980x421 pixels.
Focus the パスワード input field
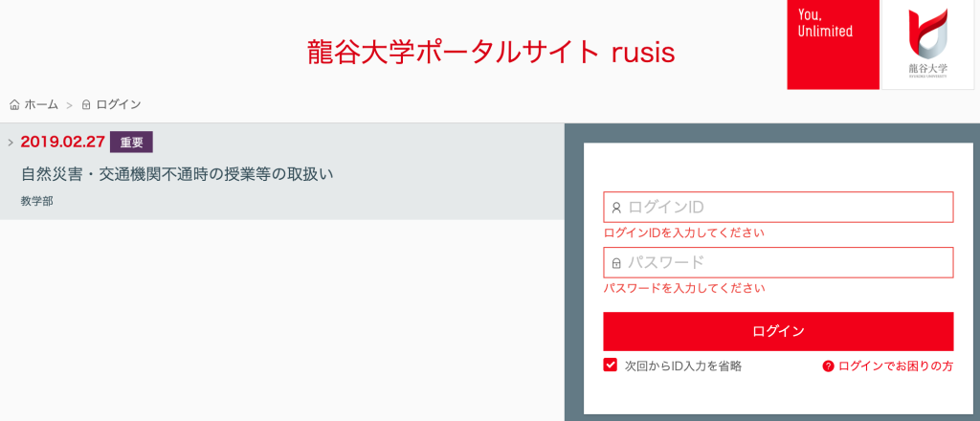[778, 263]
